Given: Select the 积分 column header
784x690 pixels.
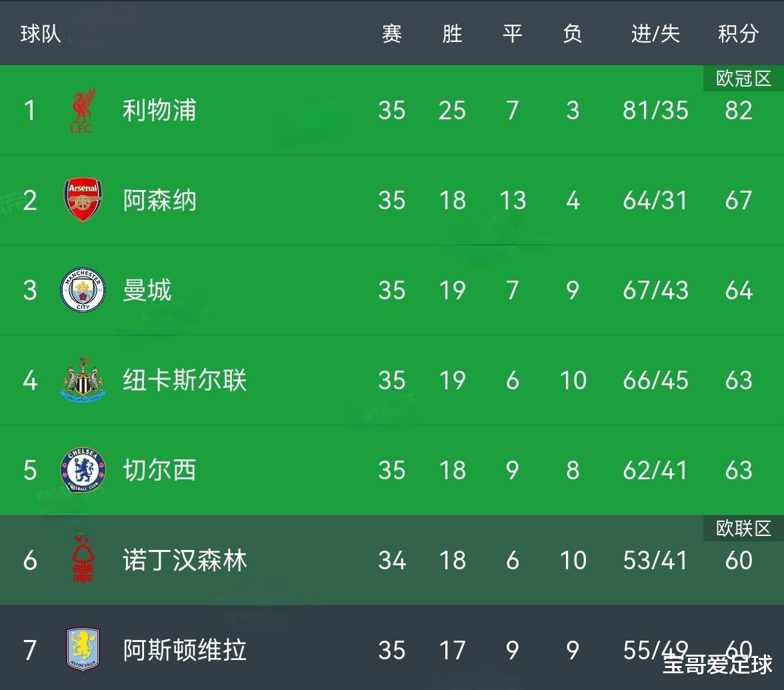Looking at the screenshot, I should pyautogui.click(x=738, y=34).
